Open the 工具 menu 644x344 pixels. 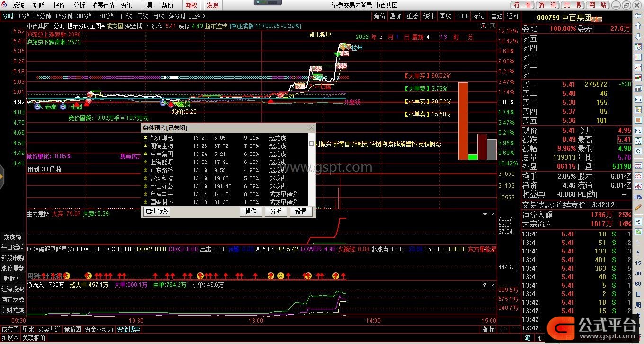click(x=147, y=5)
